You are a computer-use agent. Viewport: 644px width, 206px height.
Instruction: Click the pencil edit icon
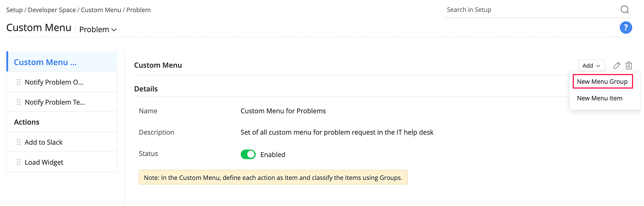617,66
